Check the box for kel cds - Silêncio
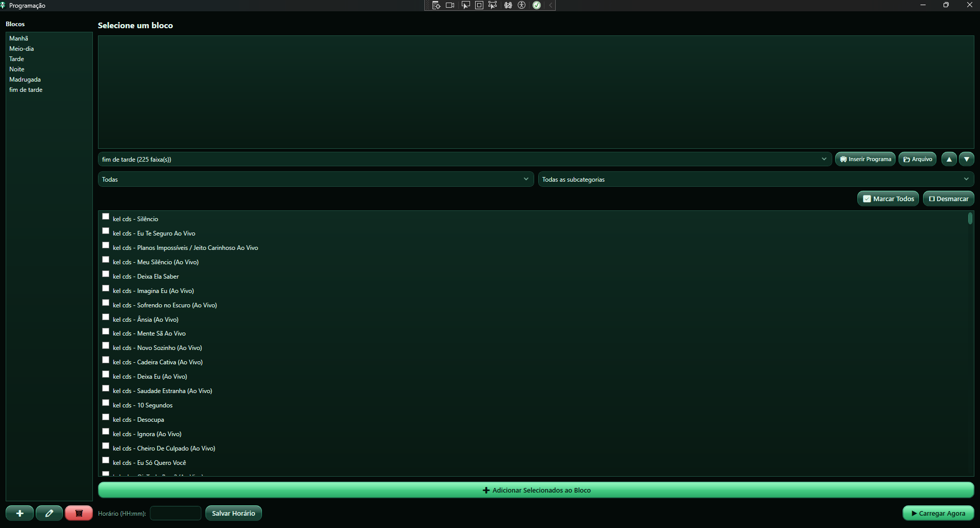The width and height of the screenshot is (980, 528). [106, 217]
